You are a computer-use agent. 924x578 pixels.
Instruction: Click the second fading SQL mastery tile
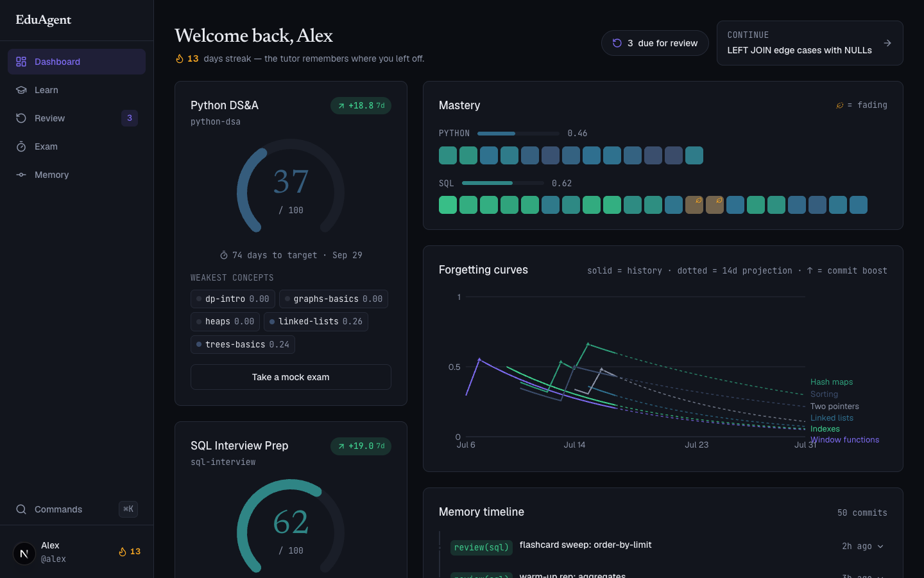[715, 205]
